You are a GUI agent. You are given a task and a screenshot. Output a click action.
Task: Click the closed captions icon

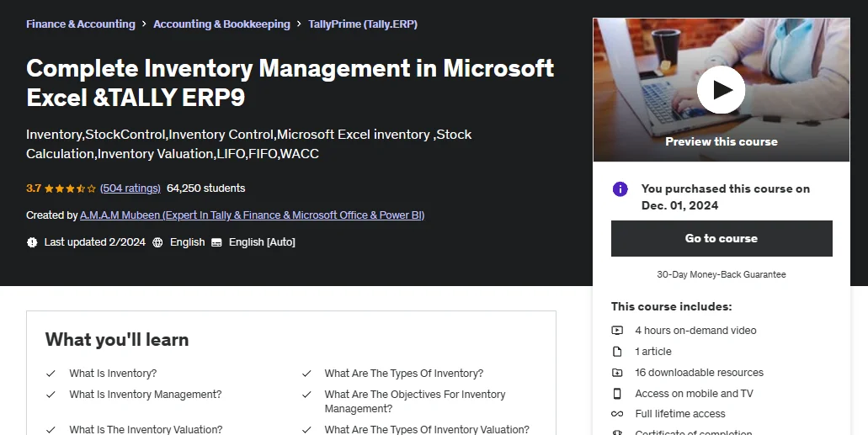pos(217,242)
